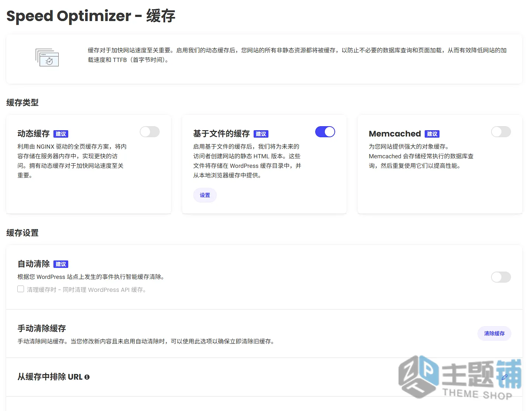Click the cache illustration icon in the intro card
The image size is (532, 411).
pyautogui.click(x=47, y=58)
